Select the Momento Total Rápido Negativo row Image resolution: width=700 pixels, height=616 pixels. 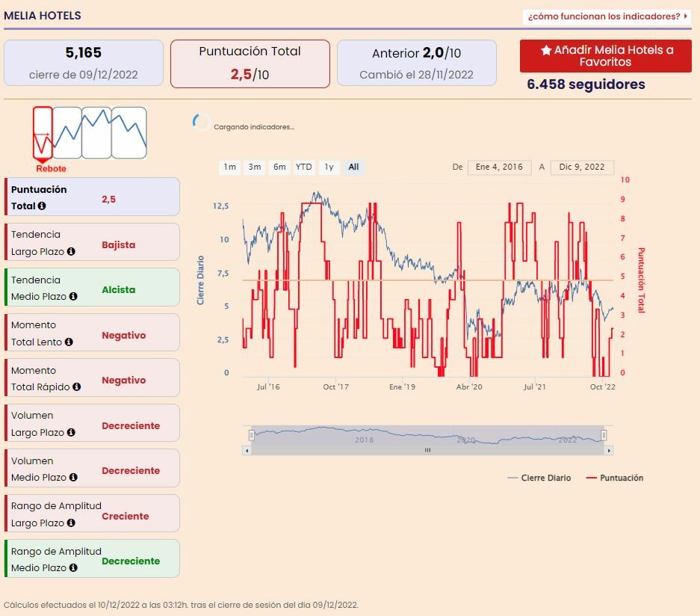click(92, 378)
